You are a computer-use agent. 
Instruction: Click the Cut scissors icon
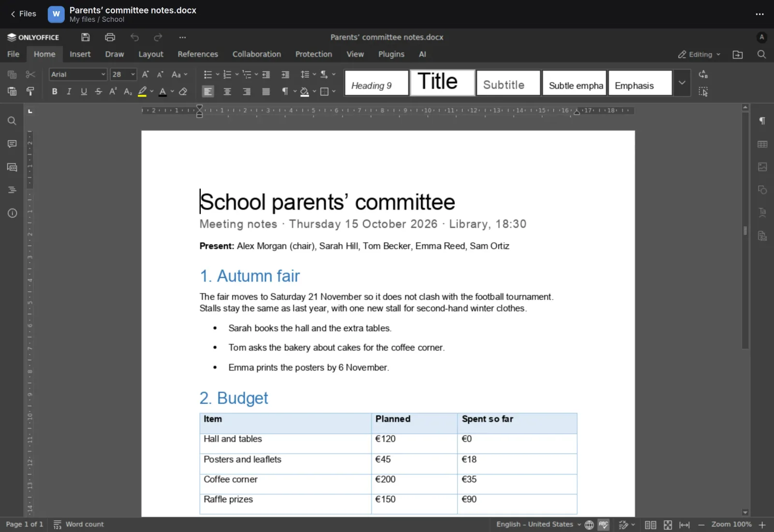pyautogui.click(x=30, y=74)
